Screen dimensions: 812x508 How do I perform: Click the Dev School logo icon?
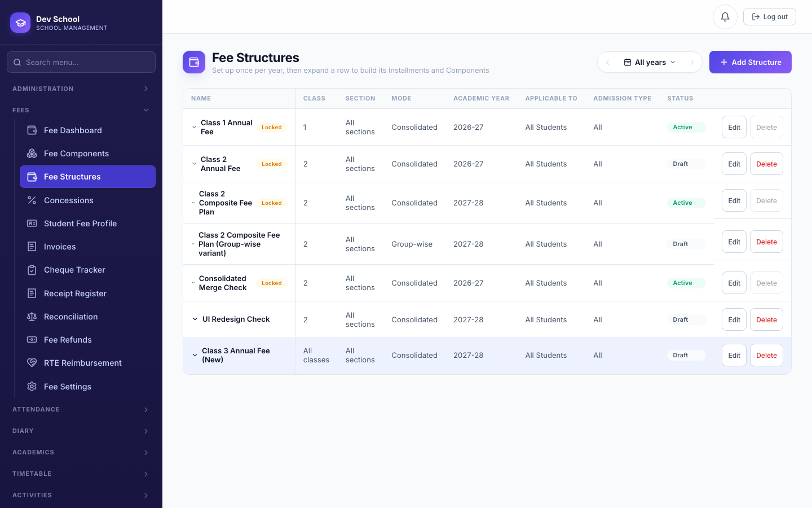[x=20, y=23]
